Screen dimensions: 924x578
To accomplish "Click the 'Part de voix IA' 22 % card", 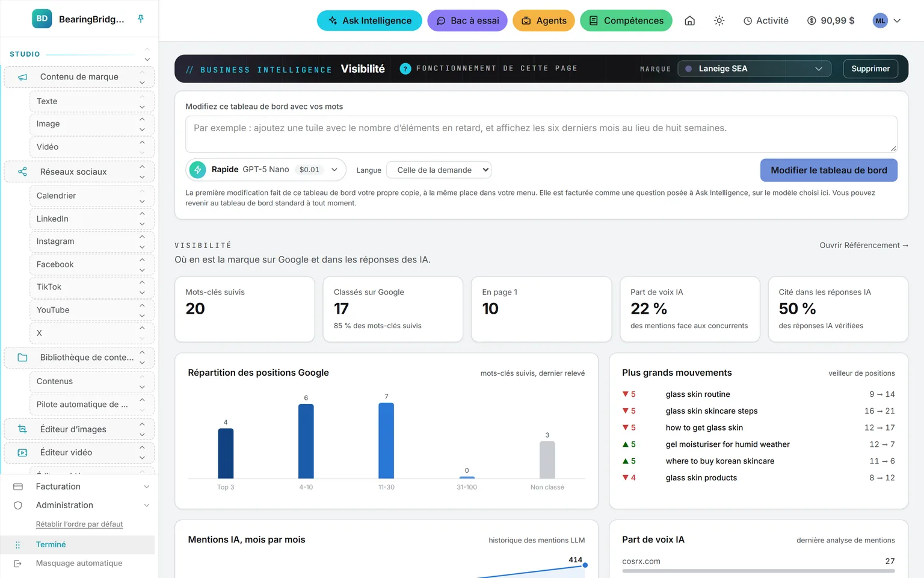I will click(690, 309).
